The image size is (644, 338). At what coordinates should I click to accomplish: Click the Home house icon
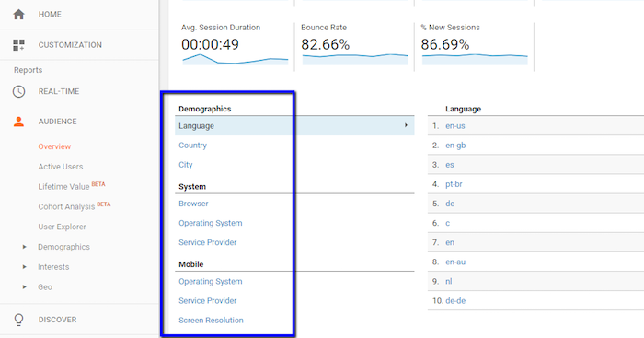point(18,15)
